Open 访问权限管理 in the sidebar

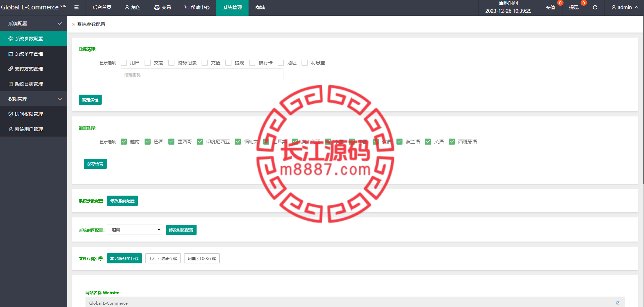[34, 114]
